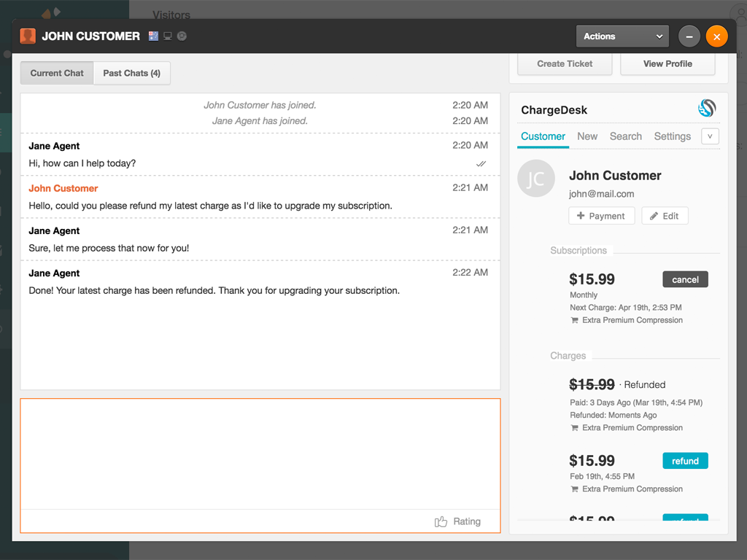This screenshot has height=560, width=747.
Task: Click the Australian flag icon in header
Action: click(153, 36)
